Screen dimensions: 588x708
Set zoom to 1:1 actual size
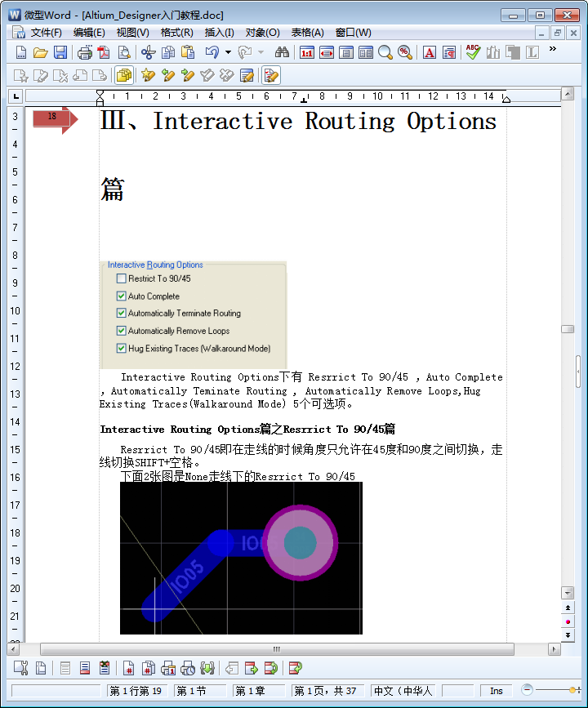(x=306, y=52)
